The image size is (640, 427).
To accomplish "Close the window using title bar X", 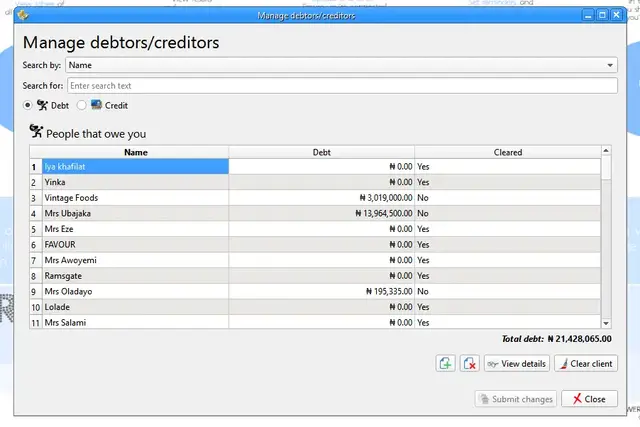I will click(x=617, y=16).
